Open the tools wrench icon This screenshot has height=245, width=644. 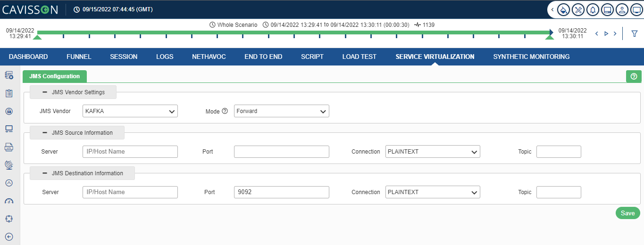pyautogui.click(x=578, y=9)
